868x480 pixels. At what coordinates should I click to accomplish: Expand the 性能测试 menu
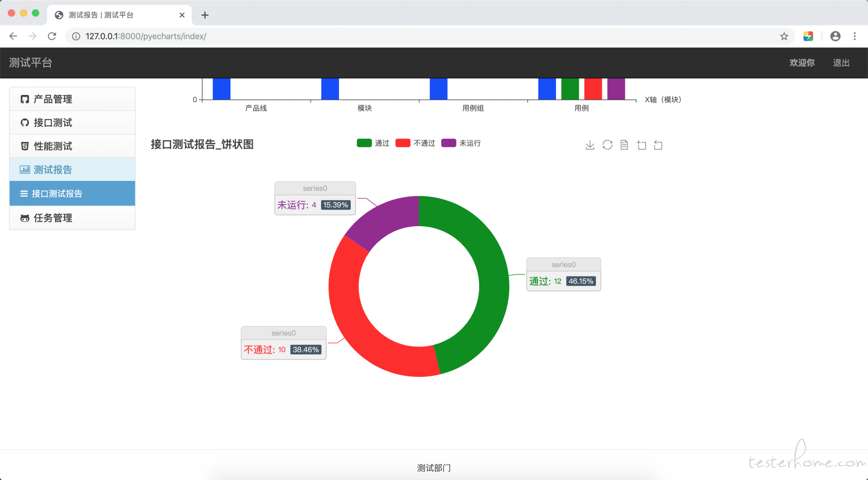(72, 146)
